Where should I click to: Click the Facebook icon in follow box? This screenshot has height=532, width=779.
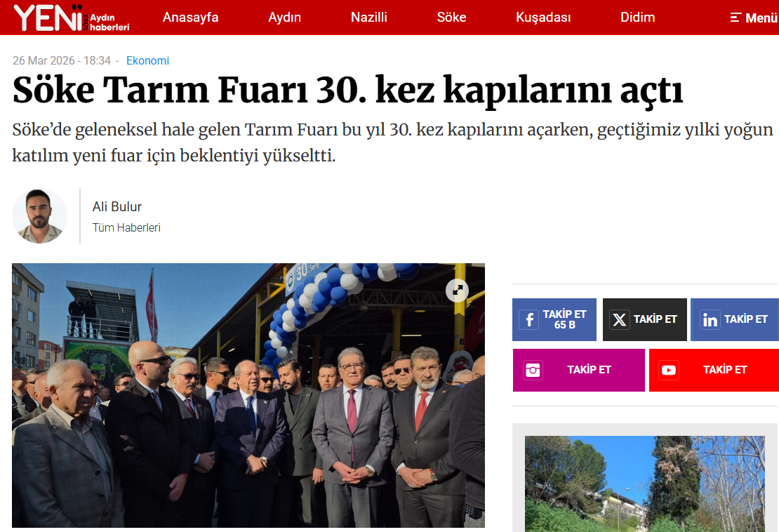point(529,319)
